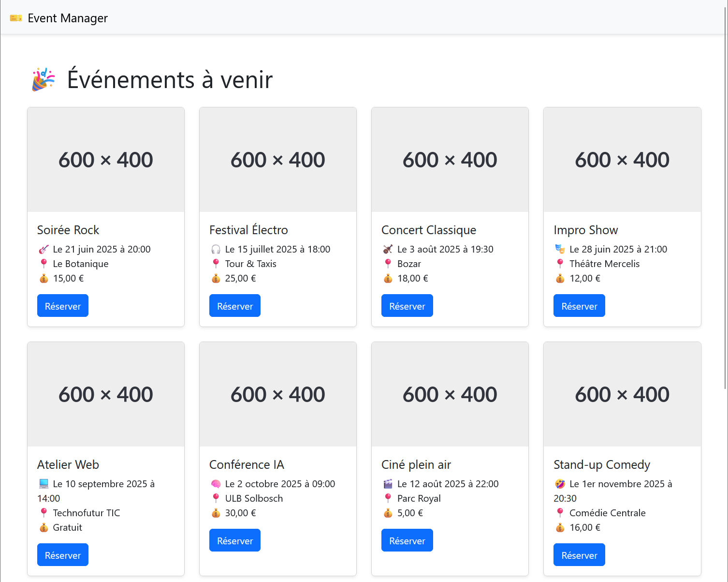Open the Event Manager brand link
This screenshot has width=728, height=582.
point(67,18)
